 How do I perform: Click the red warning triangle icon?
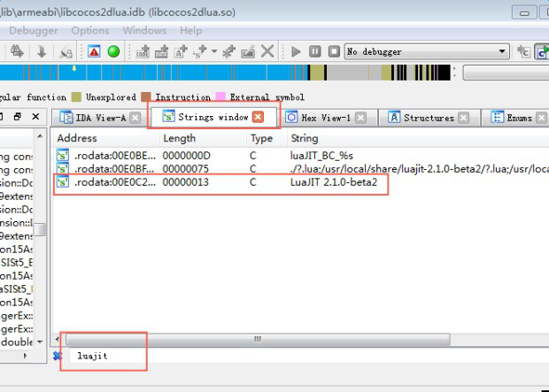94,52
